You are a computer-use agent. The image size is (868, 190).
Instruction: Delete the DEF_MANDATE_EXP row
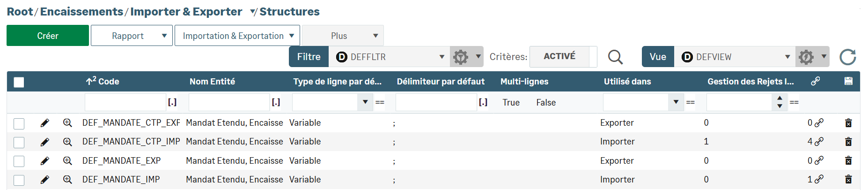[848, 161]
